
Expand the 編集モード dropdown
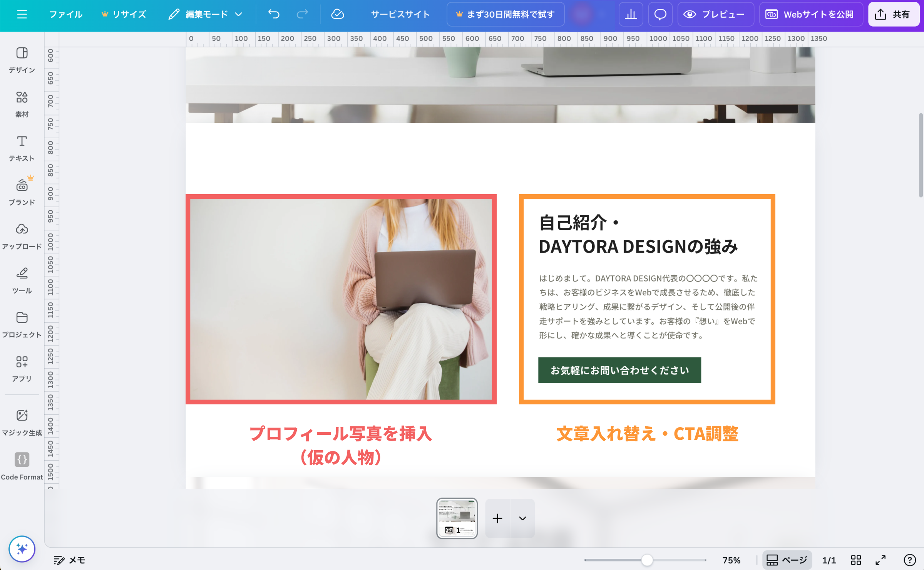206,14
